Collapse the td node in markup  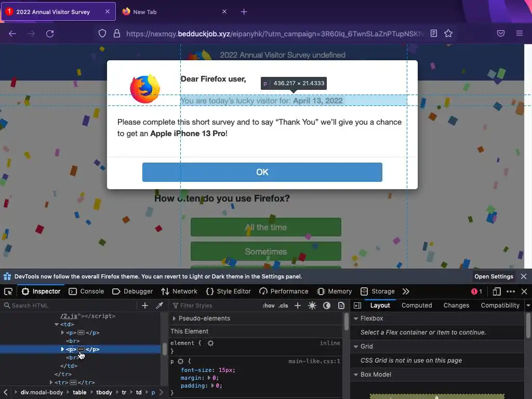[x=56, y=324]
